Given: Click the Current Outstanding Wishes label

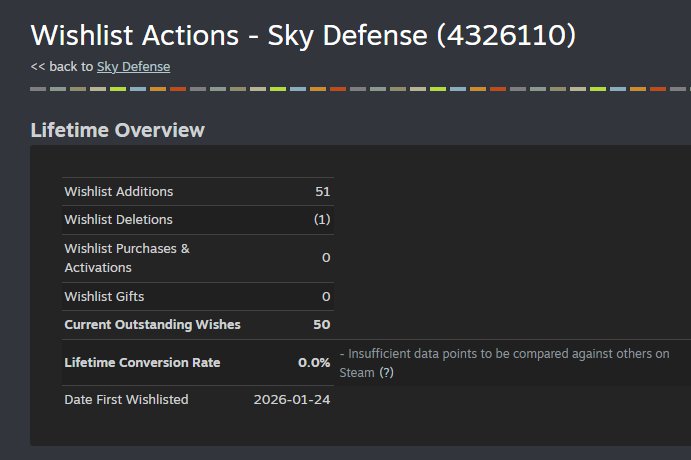Looking at the screenshot, I should tap(152, 325).
